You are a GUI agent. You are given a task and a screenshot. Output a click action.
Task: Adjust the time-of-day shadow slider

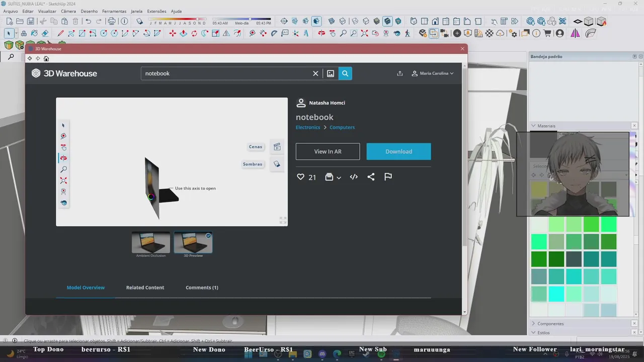[x=250, y=19]
